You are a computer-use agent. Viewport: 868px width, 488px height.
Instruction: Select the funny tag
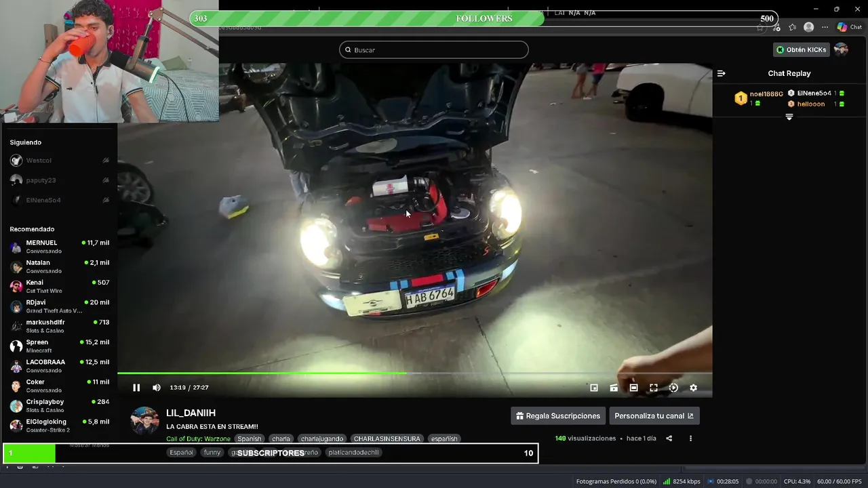(212, 452)
